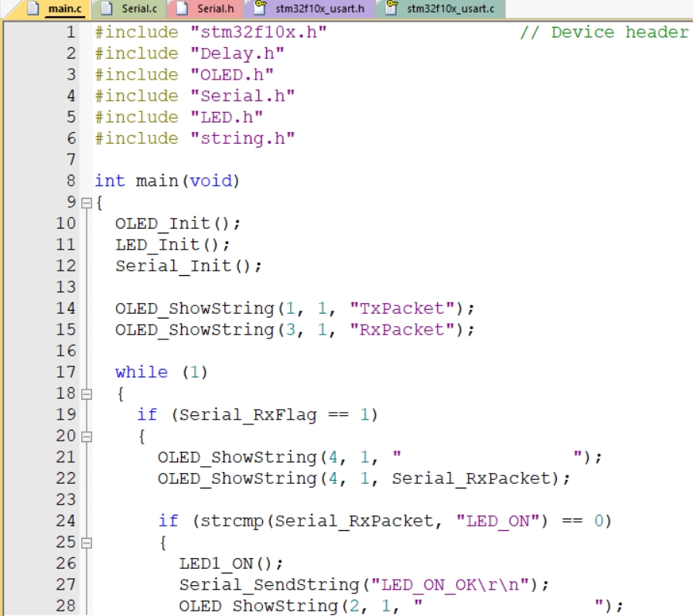Click the Serial_SendString call on line 27
Viewport: 693px width, 616px height.
pos(269,584)
